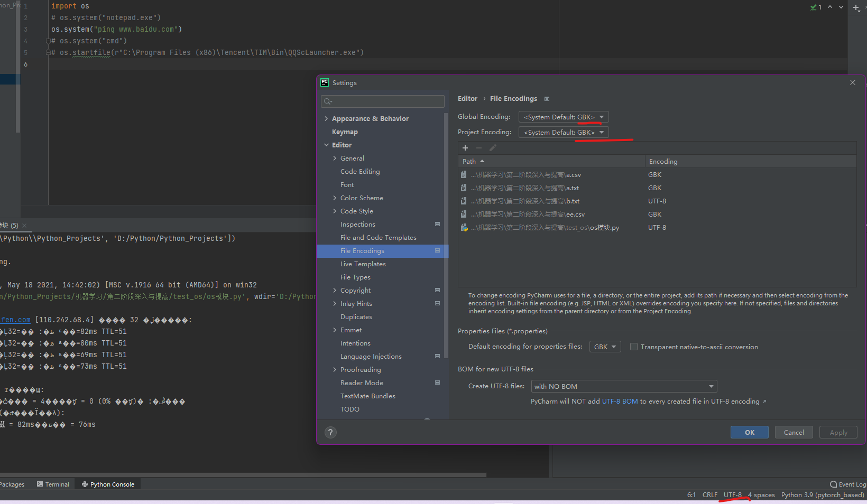Click the Encoding column header
Viewport: 867px width, 504px height.
pyautogui.click(x=751, y=161)
